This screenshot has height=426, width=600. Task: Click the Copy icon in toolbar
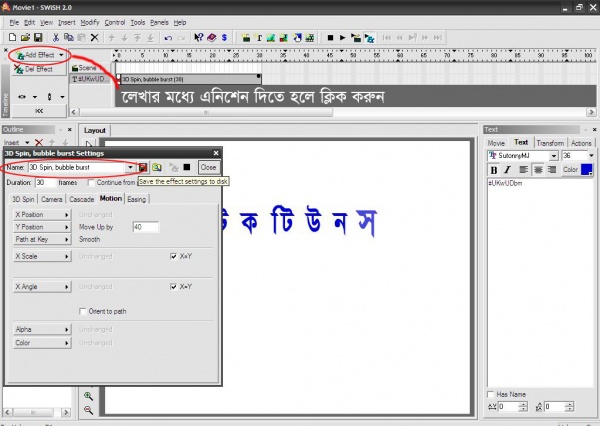coord(69,38)
